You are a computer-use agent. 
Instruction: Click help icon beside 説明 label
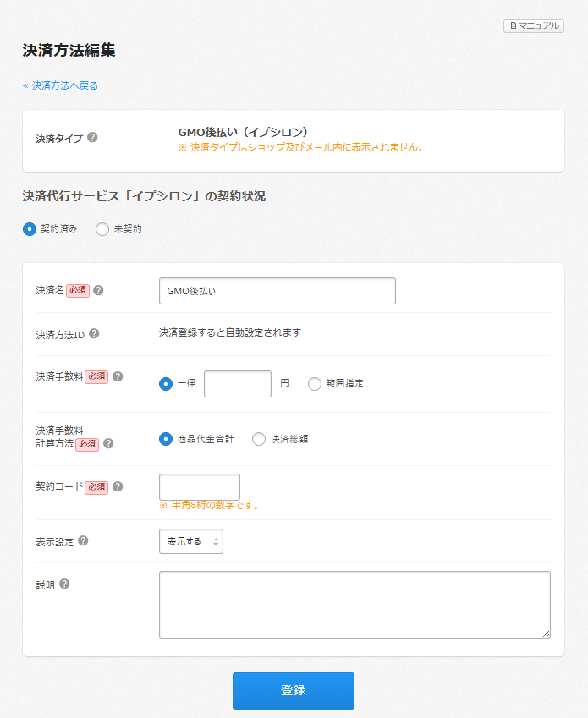64,584
